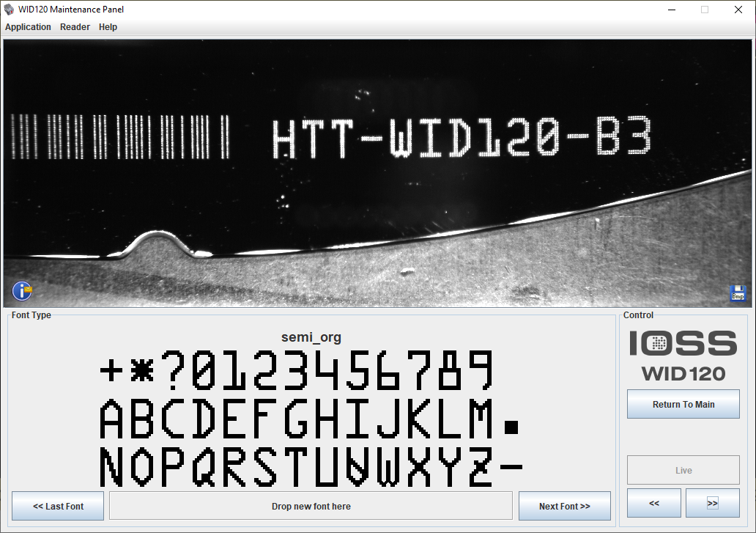
Task: Click the Font Type group label
Action: click(x=31, y=315)
